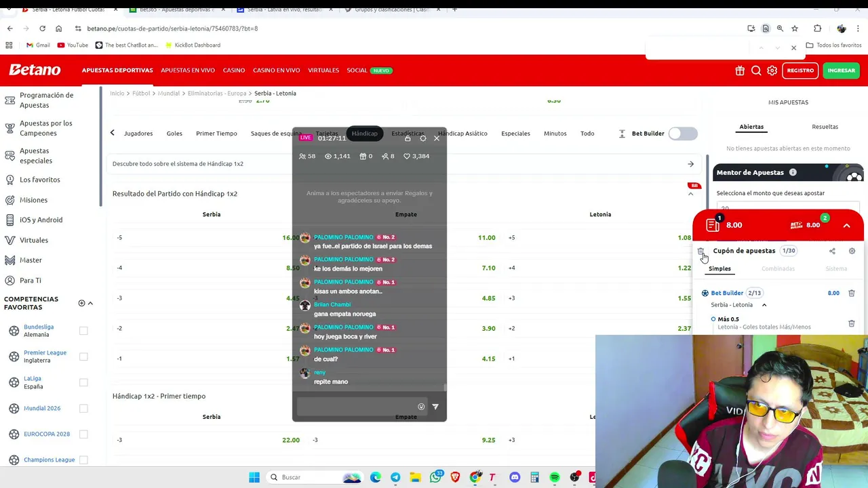Click the browser reload button
Image resolution: width=868 pixels, height=488 pixels.
(x=42, y=28)
